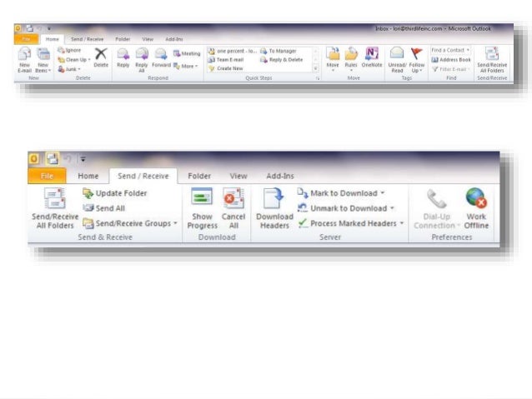Open the File tab in enlarged ribbon
Screen dimensions: 532x399
(x=47, y=176)
